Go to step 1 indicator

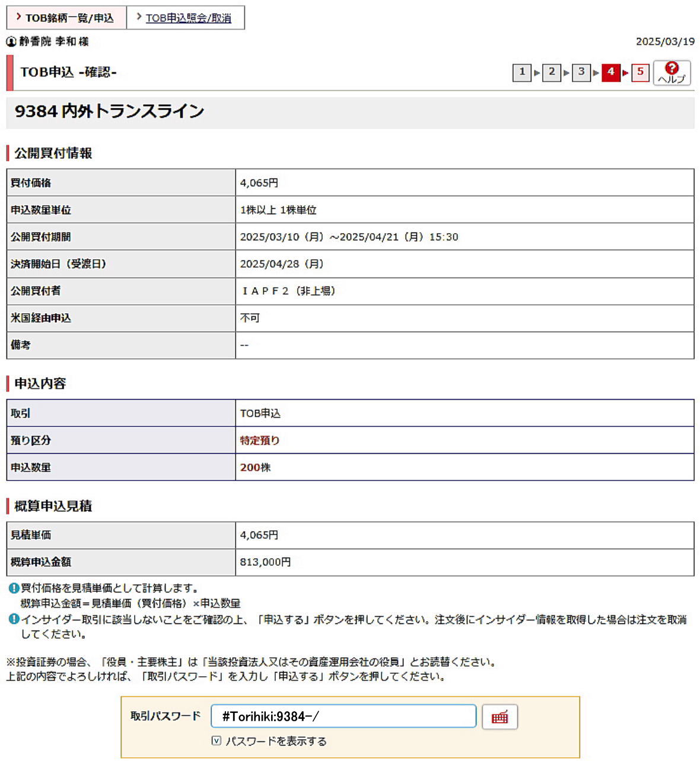(522, 72)
